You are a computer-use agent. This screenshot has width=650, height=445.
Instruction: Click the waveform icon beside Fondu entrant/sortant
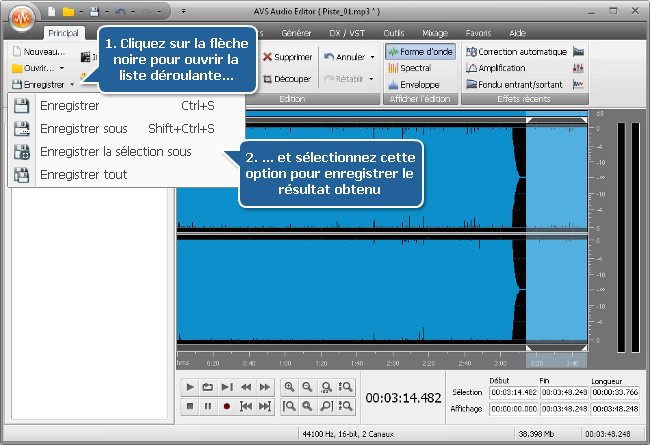click(578, 85)
